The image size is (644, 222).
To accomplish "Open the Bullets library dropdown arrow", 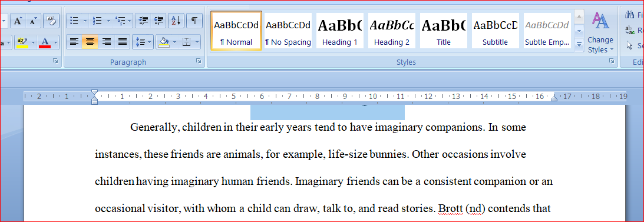I will tap(85, 21).
